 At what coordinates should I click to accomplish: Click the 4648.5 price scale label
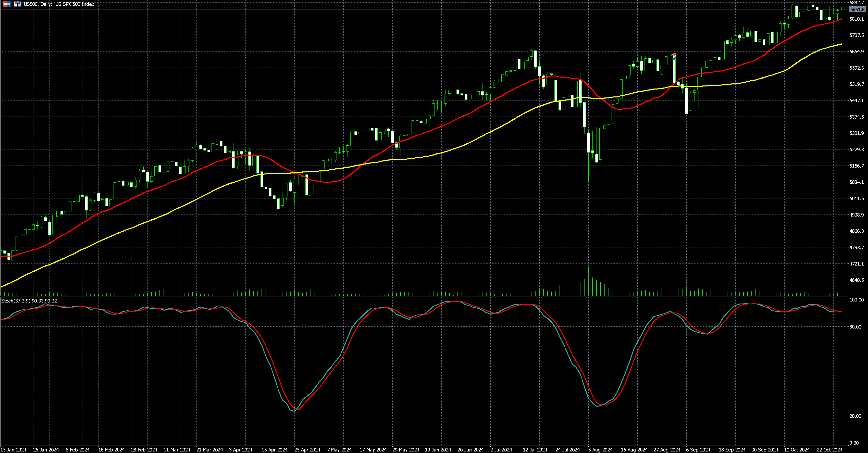(857, 280)
